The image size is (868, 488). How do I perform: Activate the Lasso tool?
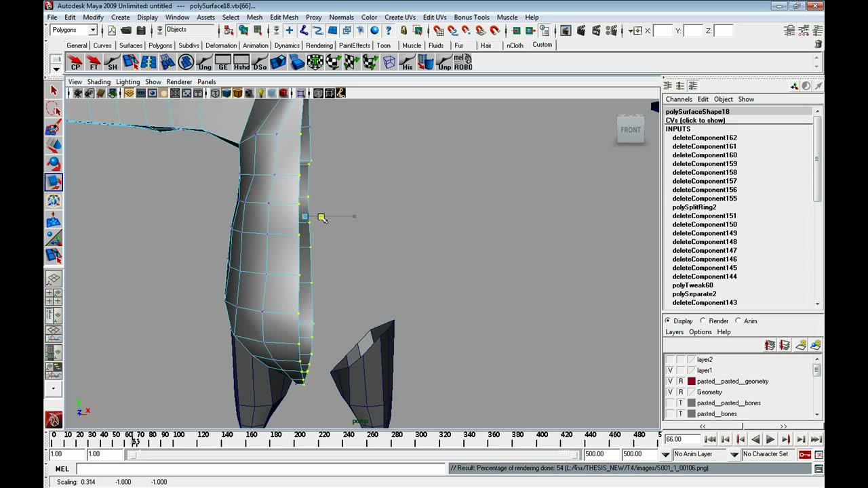coord(54,109)
